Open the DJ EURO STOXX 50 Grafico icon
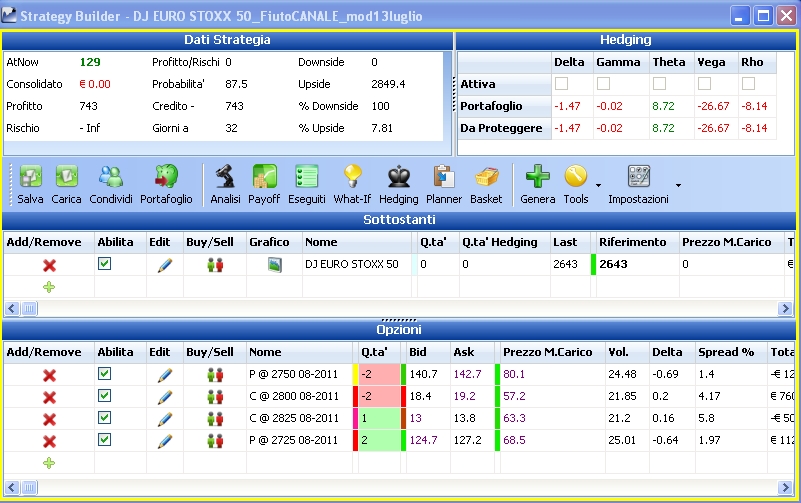Screen dimensions: 801x503 tap(274, 265)
